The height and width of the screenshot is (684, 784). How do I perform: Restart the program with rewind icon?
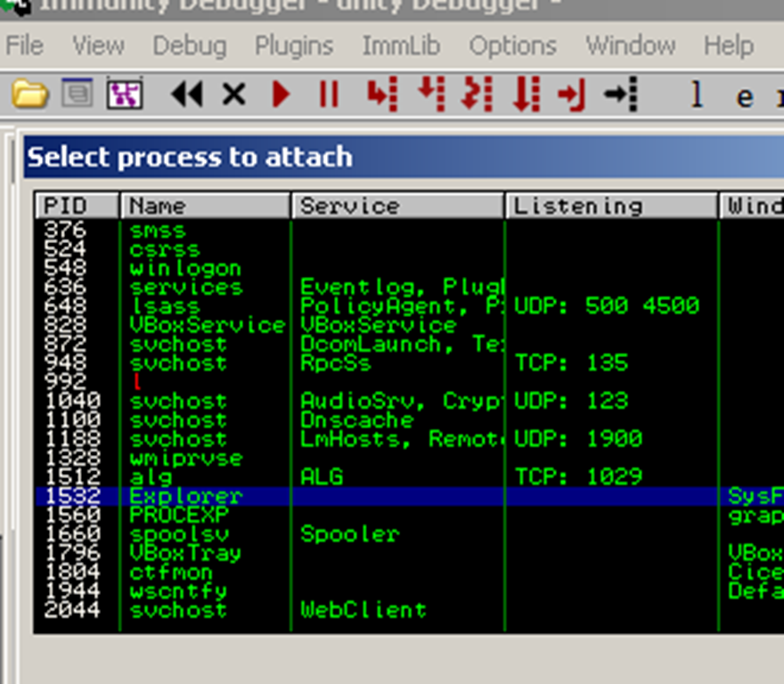186,94
